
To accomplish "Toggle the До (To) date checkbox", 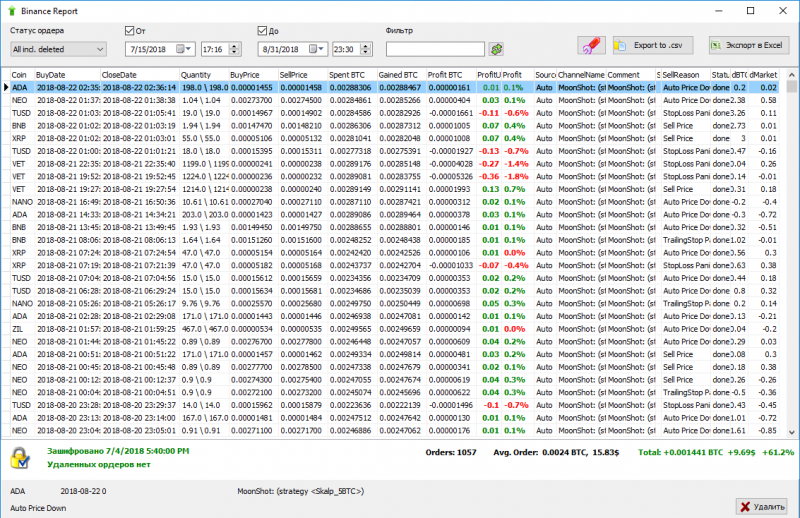I will (x=263, y=31).
